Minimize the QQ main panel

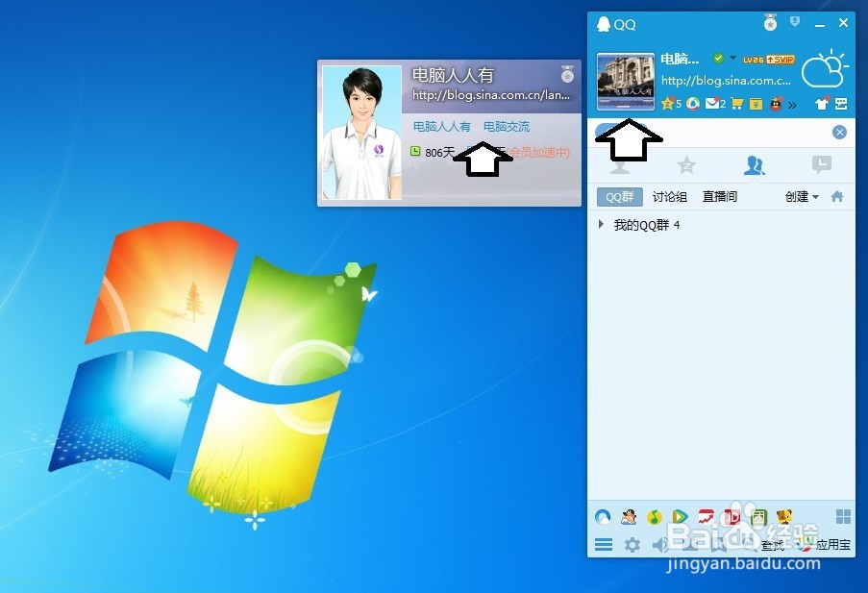[x=820, y=24]
